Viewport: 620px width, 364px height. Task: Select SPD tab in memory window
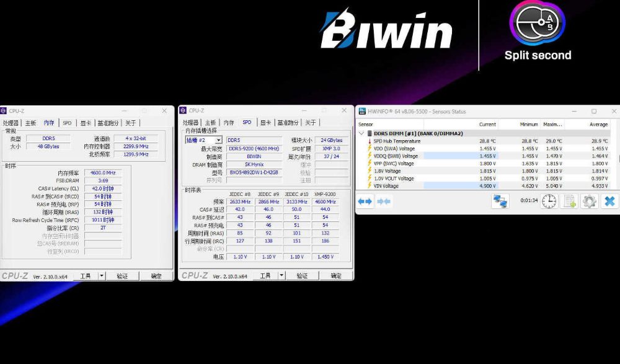pos(67,123)
